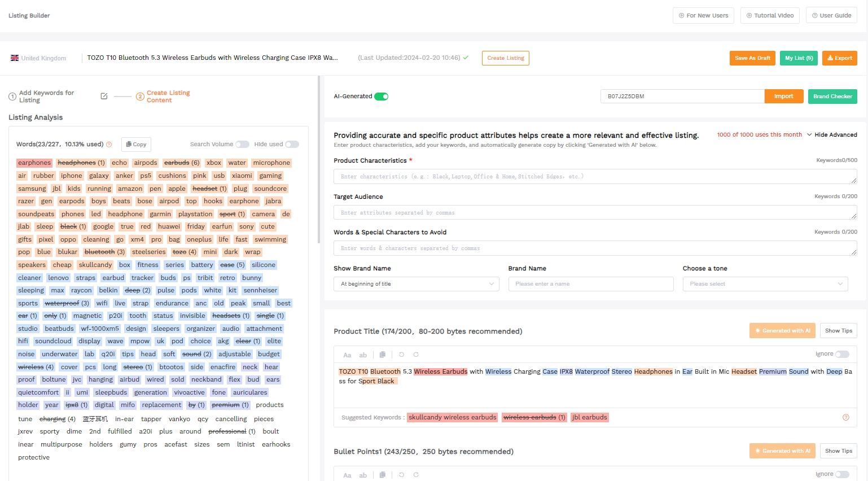Turn on the Hide used toggle
The height and width of the screenshot is (481, 868).
pos(292,144)
